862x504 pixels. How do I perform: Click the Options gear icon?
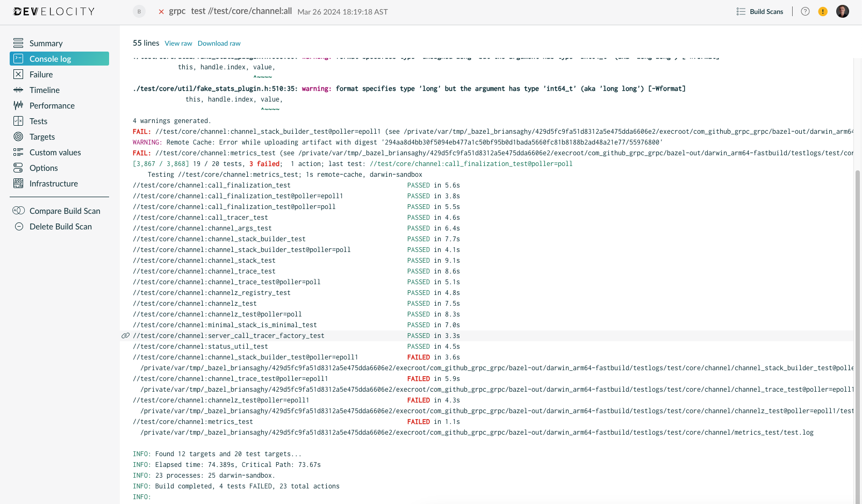(18, 168)
